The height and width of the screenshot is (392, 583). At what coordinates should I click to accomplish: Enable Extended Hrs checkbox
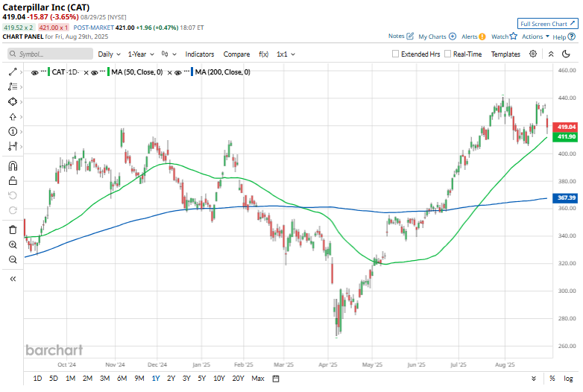pyautogui.click(x=396, y=54)
